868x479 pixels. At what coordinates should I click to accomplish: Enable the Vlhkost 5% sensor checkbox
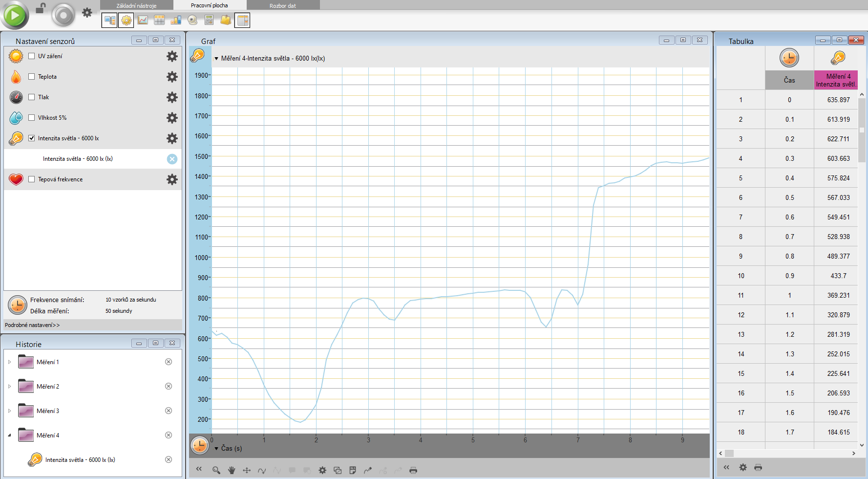tap(32, 118)
